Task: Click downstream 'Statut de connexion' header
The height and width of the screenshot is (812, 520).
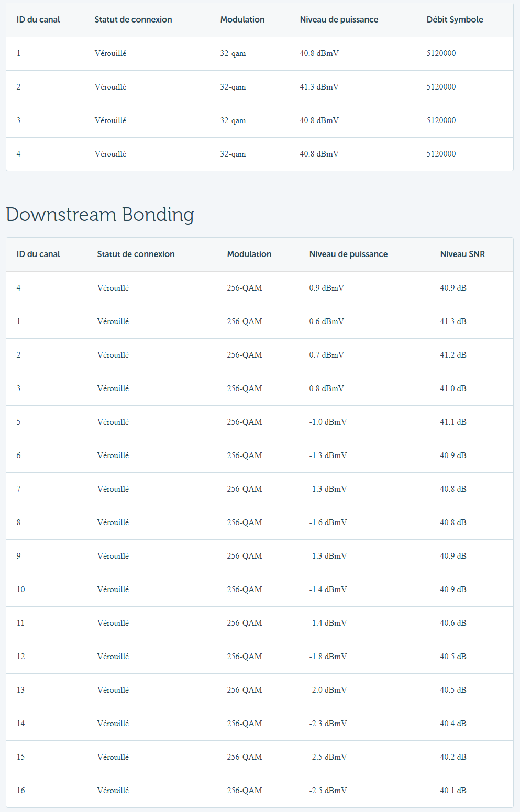Action: [x=136, y=254]
